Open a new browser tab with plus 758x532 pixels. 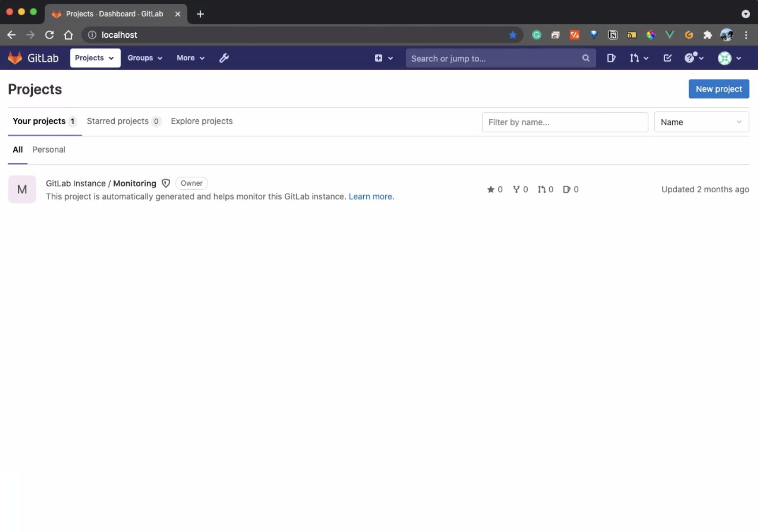click(x=200, y=14)
